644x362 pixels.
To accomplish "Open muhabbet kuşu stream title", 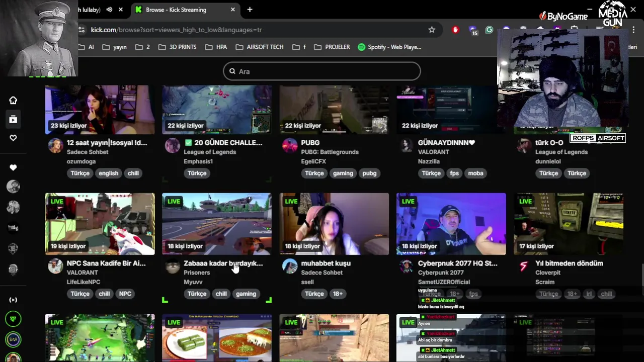I will point(326,263).
